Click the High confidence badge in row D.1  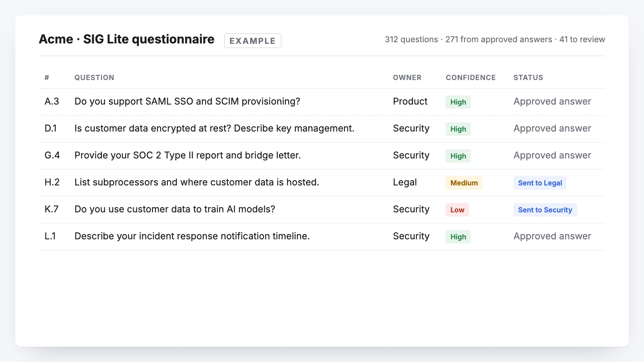(x=458, y=129)
